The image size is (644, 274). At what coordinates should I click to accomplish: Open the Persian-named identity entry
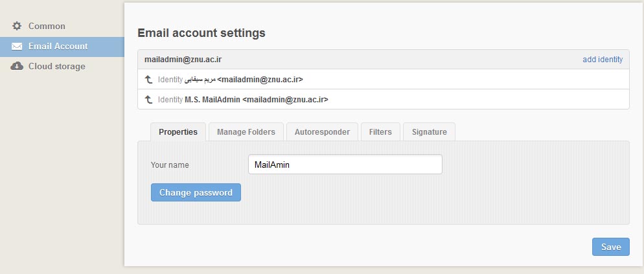pos(383,79)
